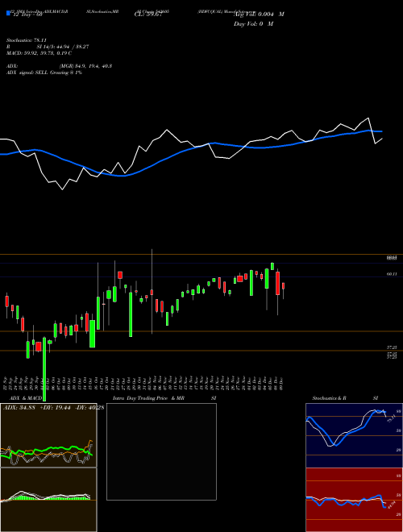Click the ADX & MACD panel title
The image size is (403, 532).
point(26,398)
